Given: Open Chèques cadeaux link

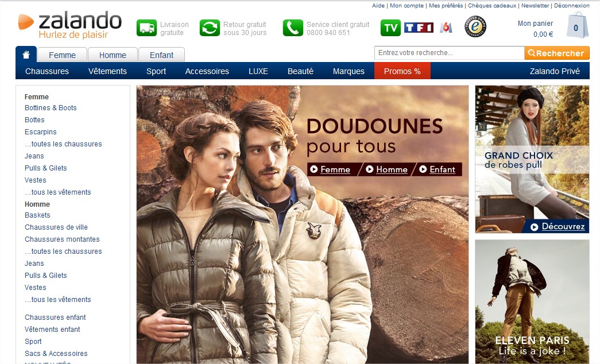Looking at the screenshot, I should coord(492,5).
